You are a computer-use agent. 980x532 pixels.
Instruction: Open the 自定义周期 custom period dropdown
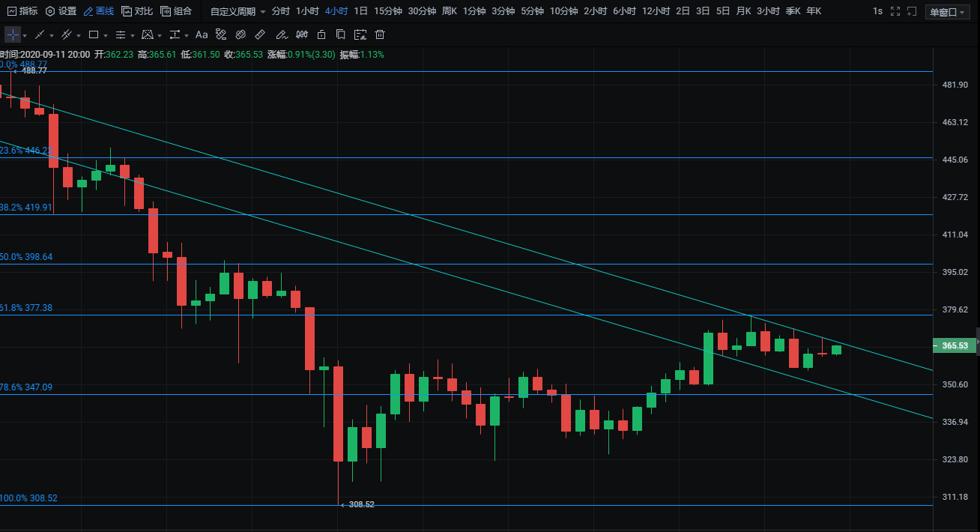click(x=238, y=11)
